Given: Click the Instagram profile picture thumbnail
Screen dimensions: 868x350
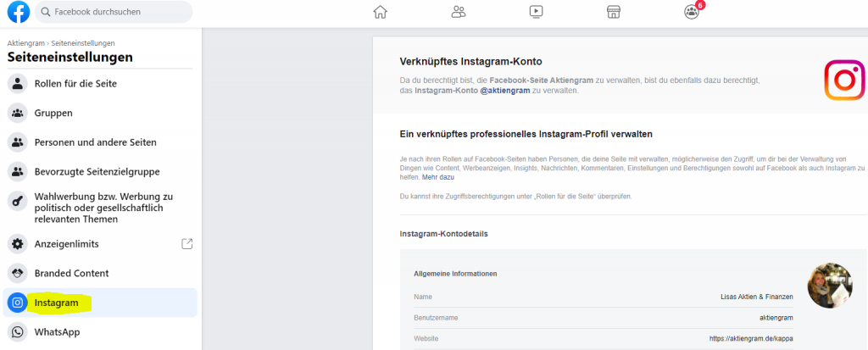Looking at the screenshot, I should tap(830, 286).
